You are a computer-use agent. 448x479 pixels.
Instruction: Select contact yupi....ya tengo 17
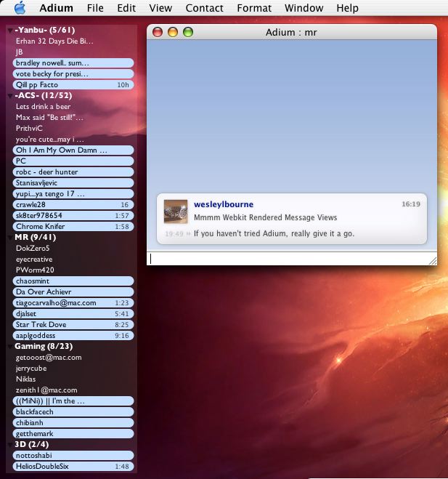tap(73, 194)
